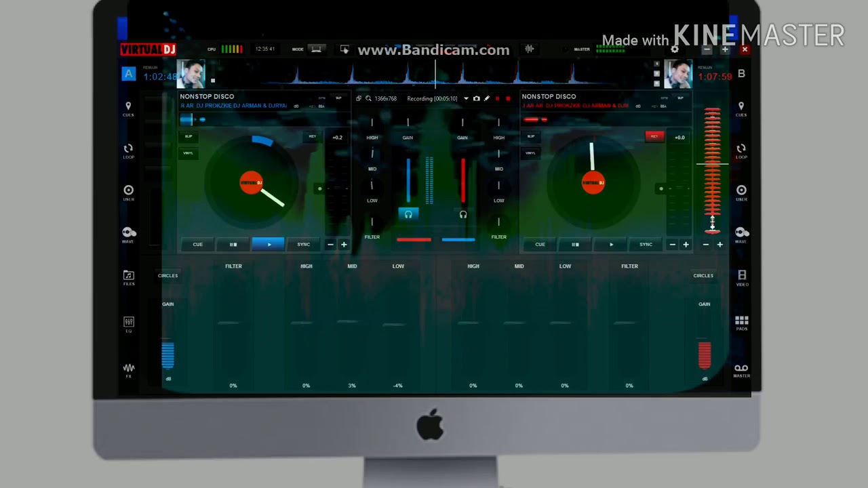Adjust deck B red volume fader
Viewport: 868px width, 488px height.
[x=463, y=180]
